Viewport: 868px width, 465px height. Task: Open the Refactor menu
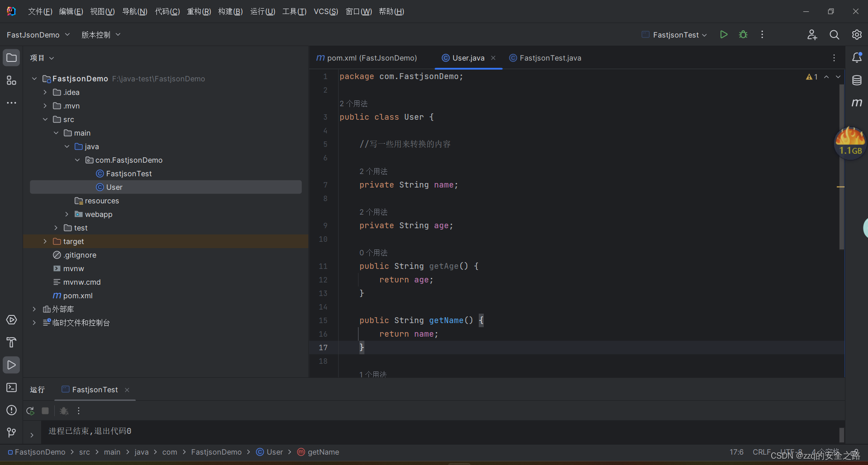click(x=199, y=11)
